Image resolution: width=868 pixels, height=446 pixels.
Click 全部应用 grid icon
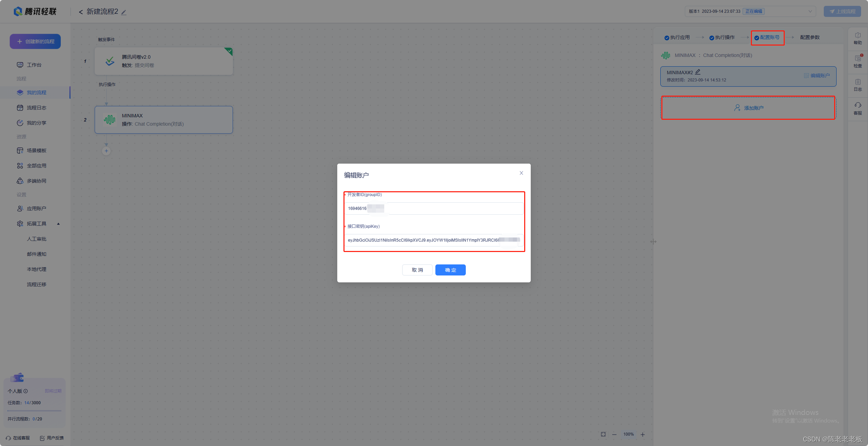[20, 166]
